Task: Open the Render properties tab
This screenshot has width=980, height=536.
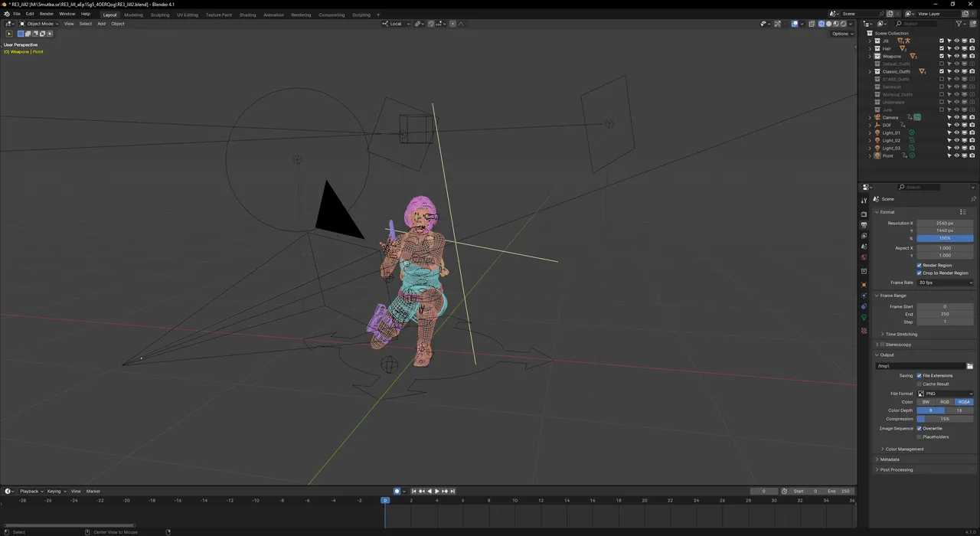Action: click(x=864, y=214)
